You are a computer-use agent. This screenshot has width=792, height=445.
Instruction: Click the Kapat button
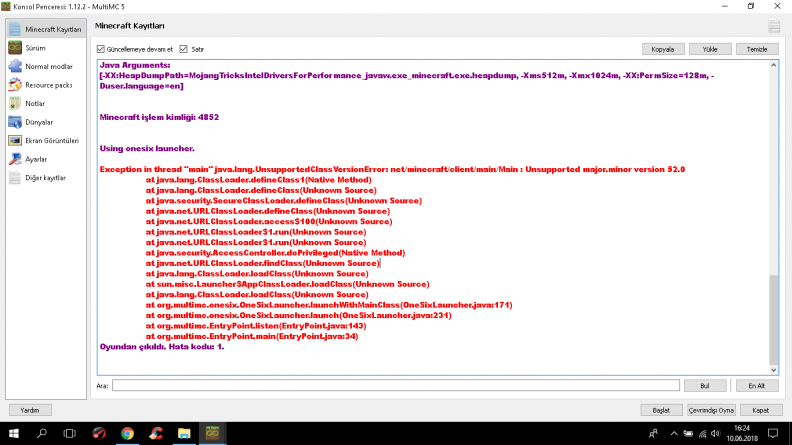[x=760, y=410]
